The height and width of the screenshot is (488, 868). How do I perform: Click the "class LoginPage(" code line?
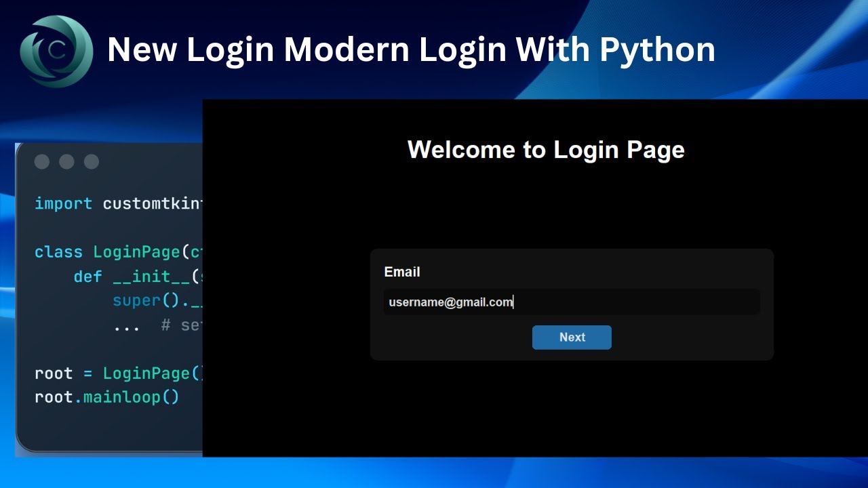click(x=119, y=252)
